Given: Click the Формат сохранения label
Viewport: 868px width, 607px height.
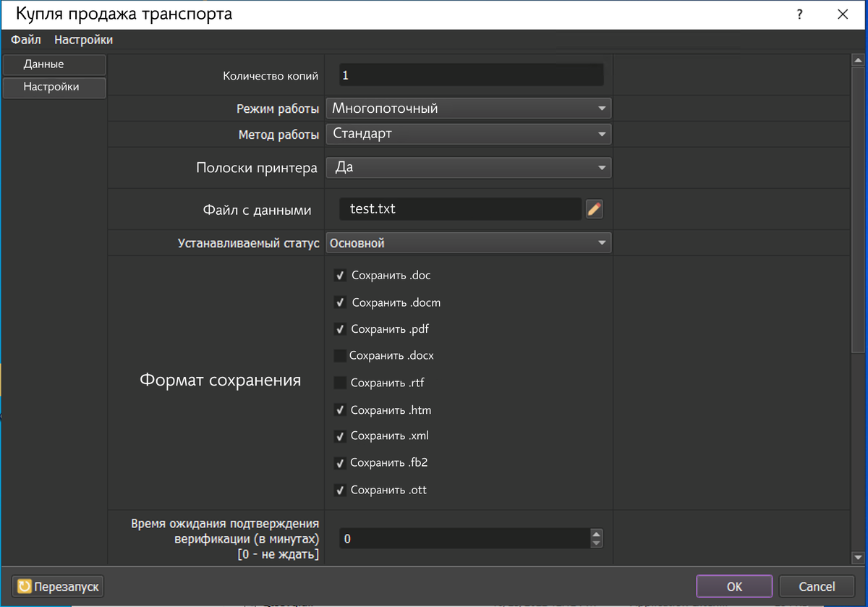Looking at the screenshot, I should coord(220,380).
